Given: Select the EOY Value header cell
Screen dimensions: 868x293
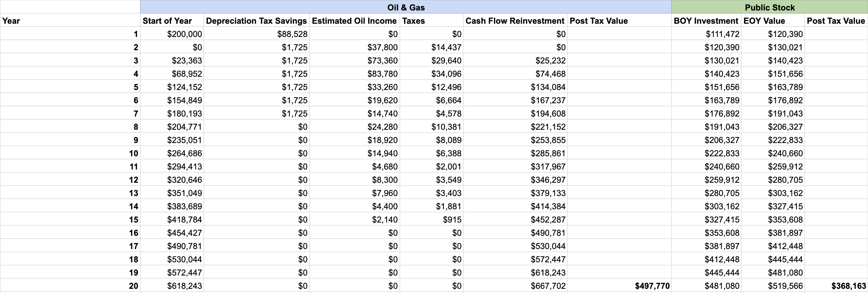Looking at the screenshot, I should (773, 21).
